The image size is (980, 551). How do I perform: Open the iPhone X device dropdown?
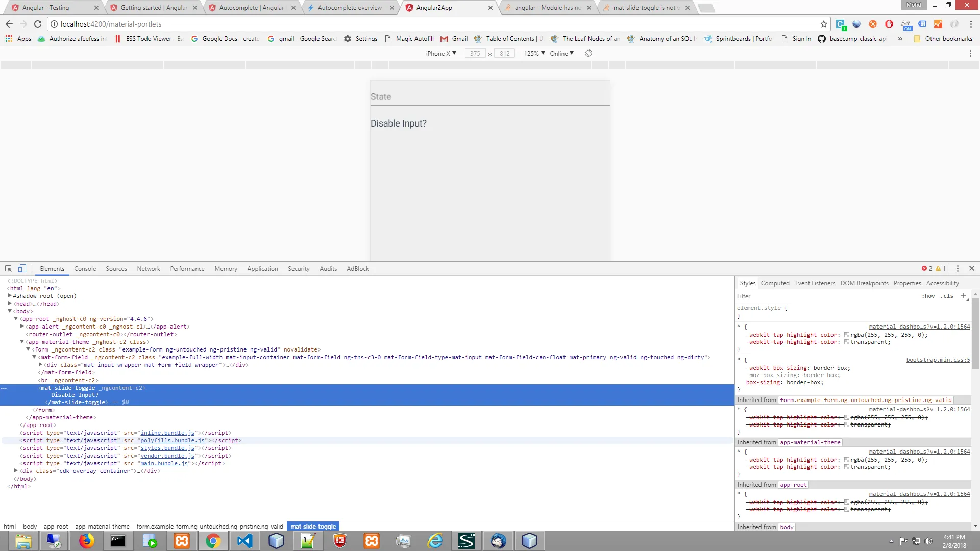coord(441,53)
